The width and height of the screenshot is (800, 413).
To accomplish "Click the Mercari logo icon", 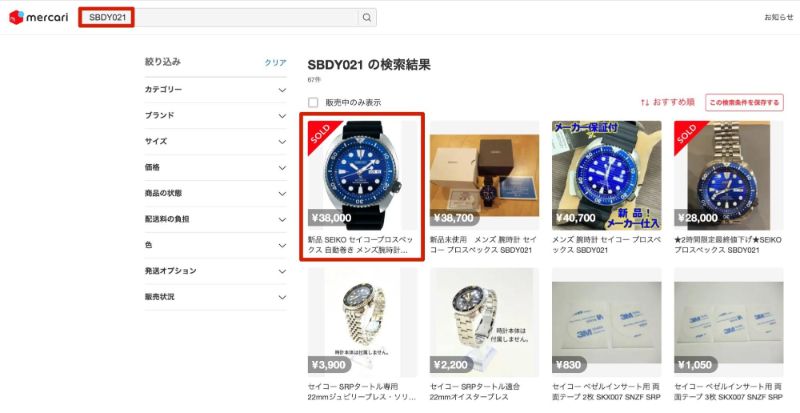I will click(x=16, y=17).
